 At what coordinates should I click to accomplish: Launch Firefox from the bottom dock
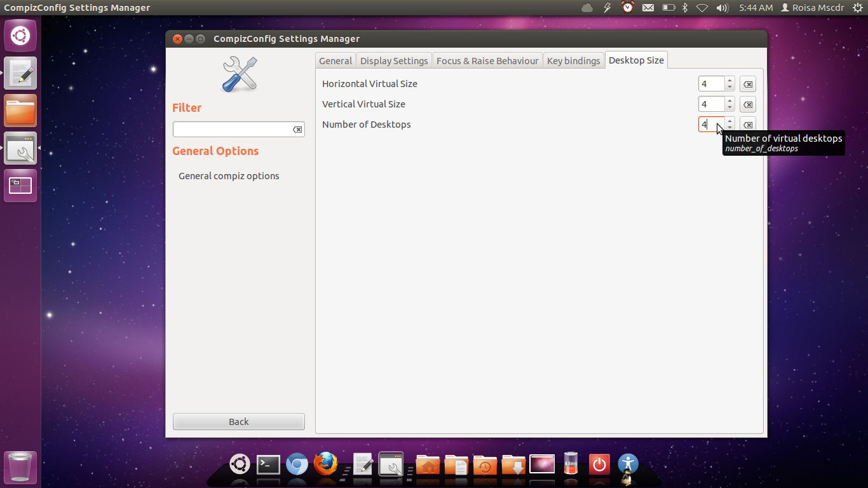coord(325,464)
